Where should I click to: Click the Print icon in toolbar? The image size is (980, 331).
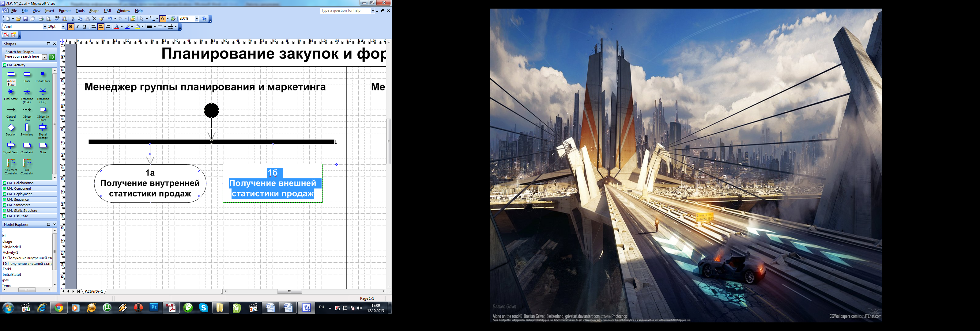pyautogui.click(x=41, y=19)
